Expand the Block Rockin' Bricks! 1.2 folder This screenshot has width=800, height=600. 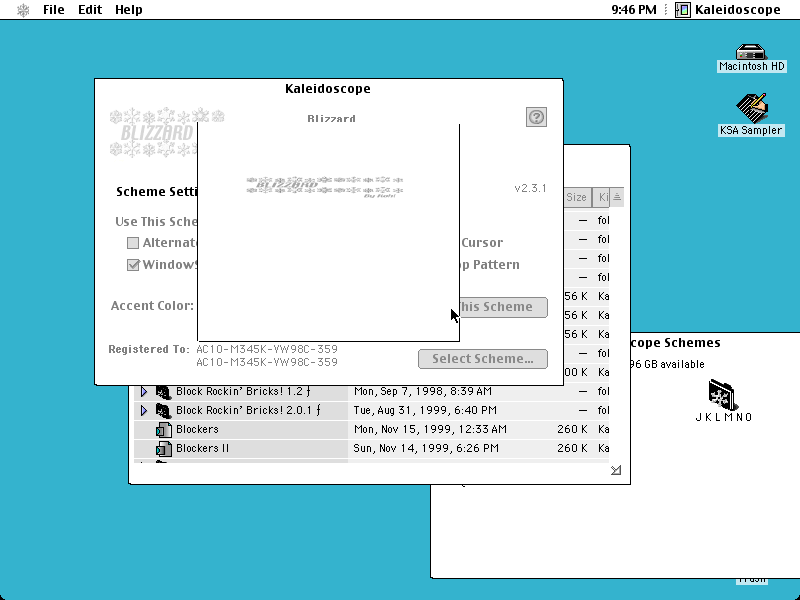(144, 391)
